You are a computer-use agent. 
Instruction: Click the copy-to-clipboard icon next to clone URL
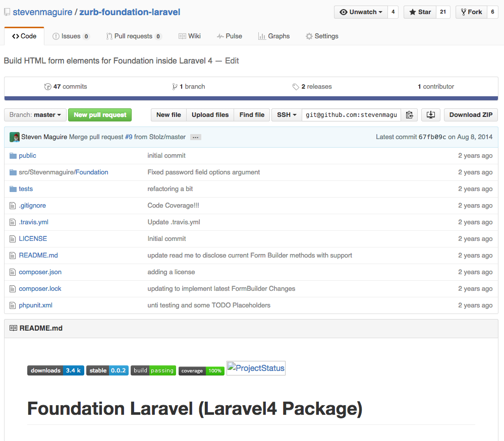409,115
